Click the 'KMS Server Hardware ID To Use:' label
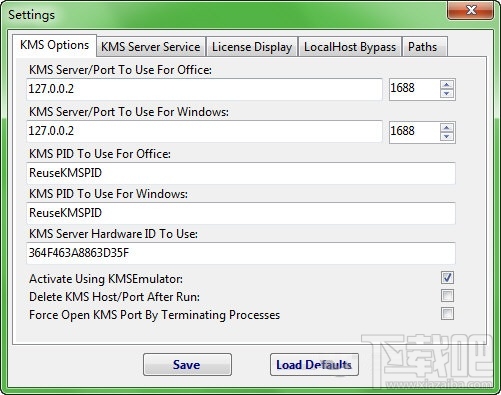 click(113, 234)
